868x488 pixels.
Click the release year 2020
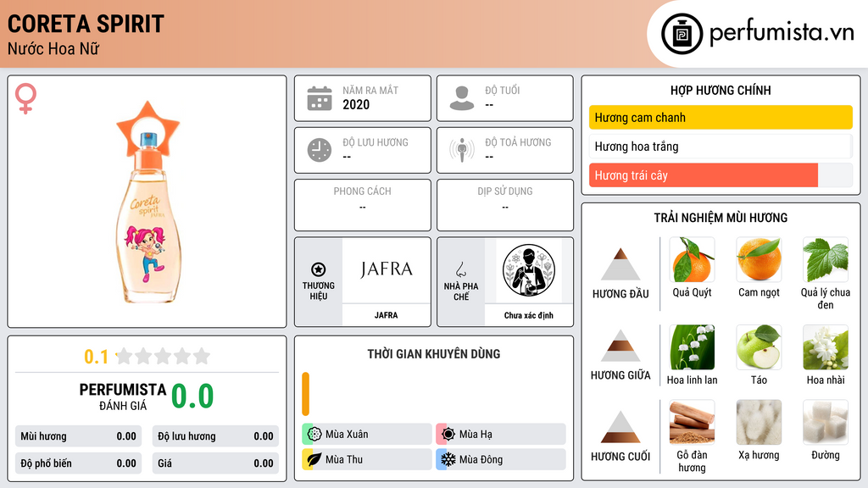point(356,104)
